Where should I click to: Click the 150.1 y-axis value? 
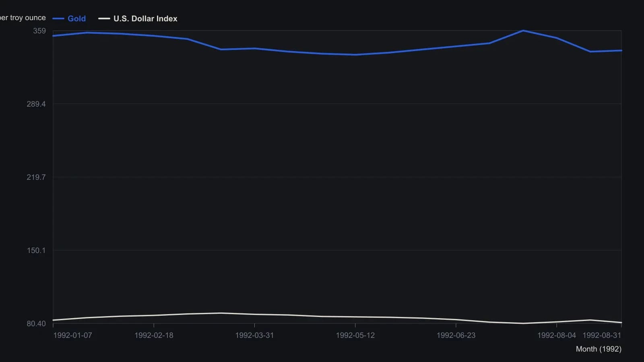[x=36, y=251]
